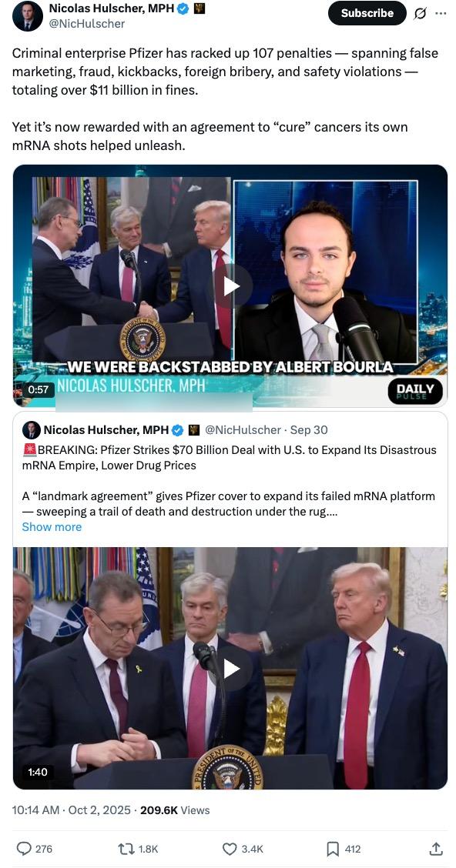The image size is (456, 868).
Task: Play the quoted post video
Action: pyautogui.click(x=231, y=668)
